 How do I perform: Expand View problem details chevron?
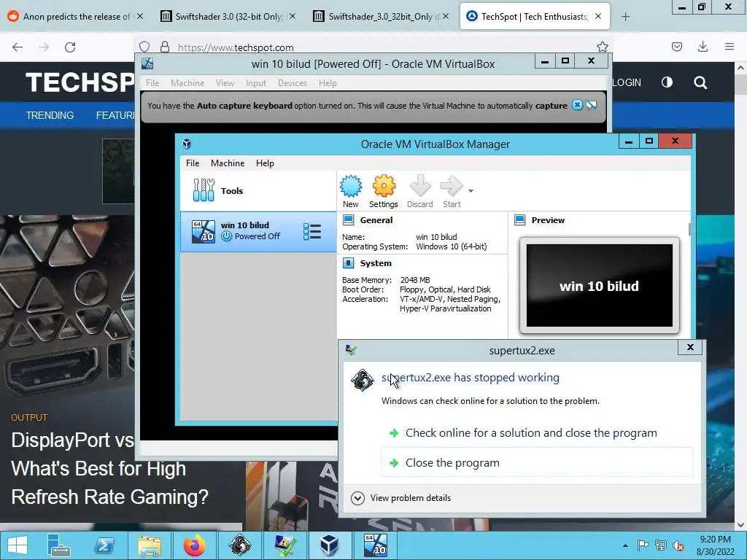(x=357, y=498)
